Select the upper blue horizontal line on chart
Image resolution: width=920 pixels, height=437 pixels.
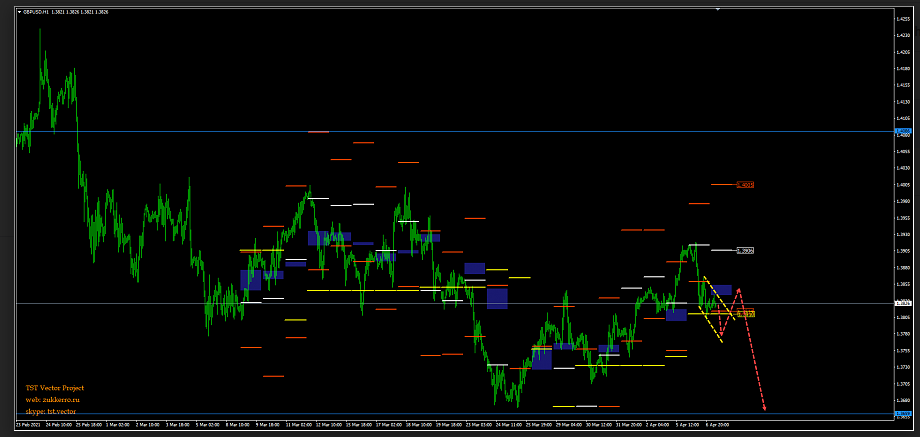[x=450, y=131]
